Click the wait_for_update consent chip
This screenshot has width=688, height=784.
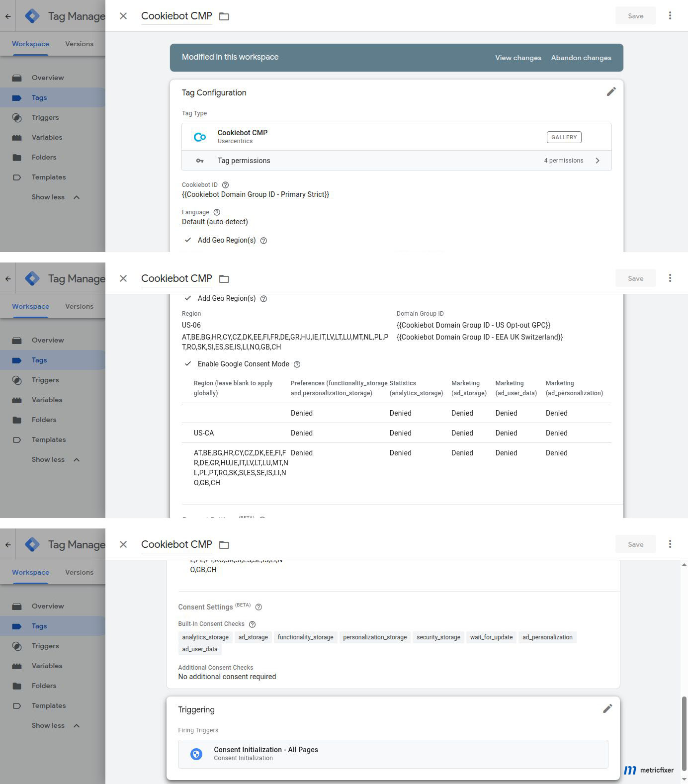click(491, 637)
